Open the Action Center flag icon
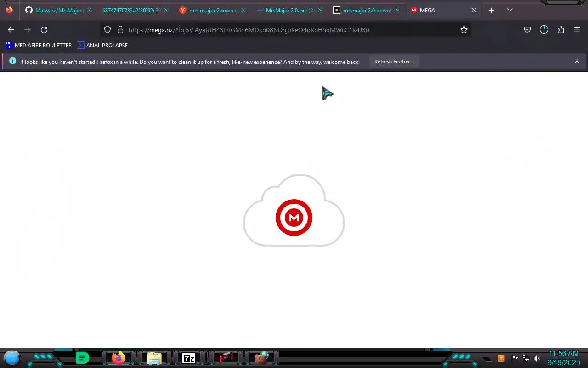This screenshot has width=588, height=368. pos(514,358)
